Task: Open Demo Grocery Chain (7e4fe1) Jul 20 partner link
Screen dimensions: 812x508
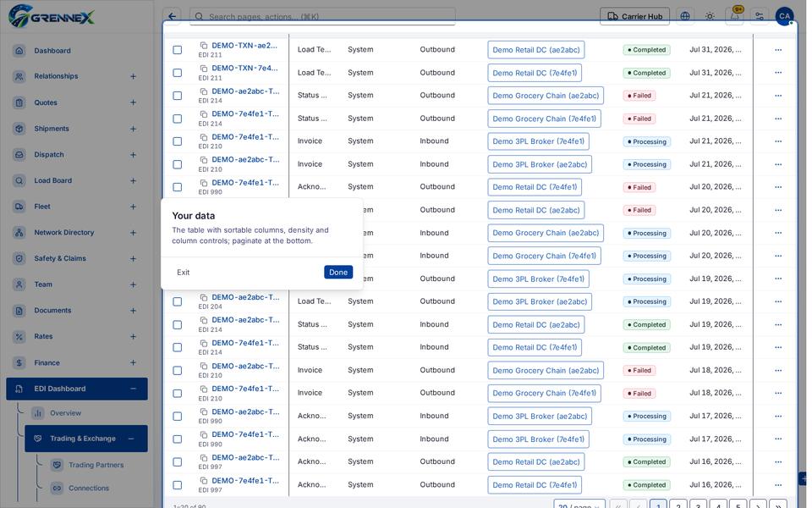Action: (544, 256)
